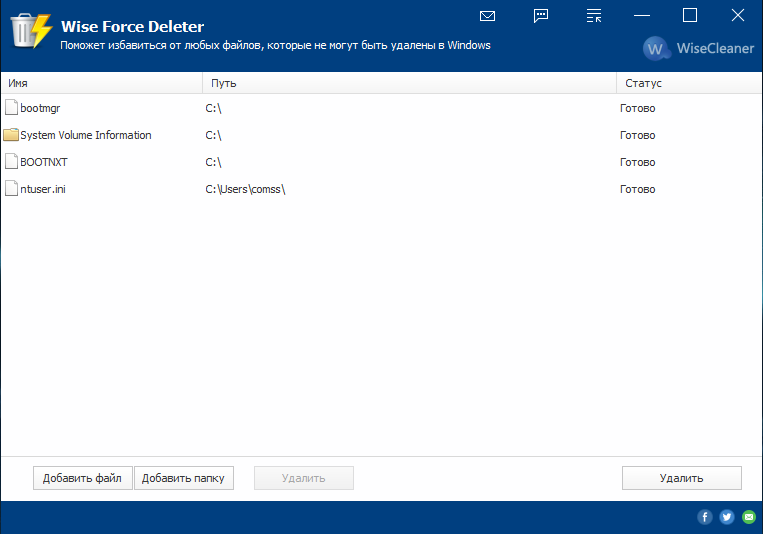This screenshot has width=763, height=534.
Task: Click the System Volume Information folder icon
Action: (x=11, y=134)
